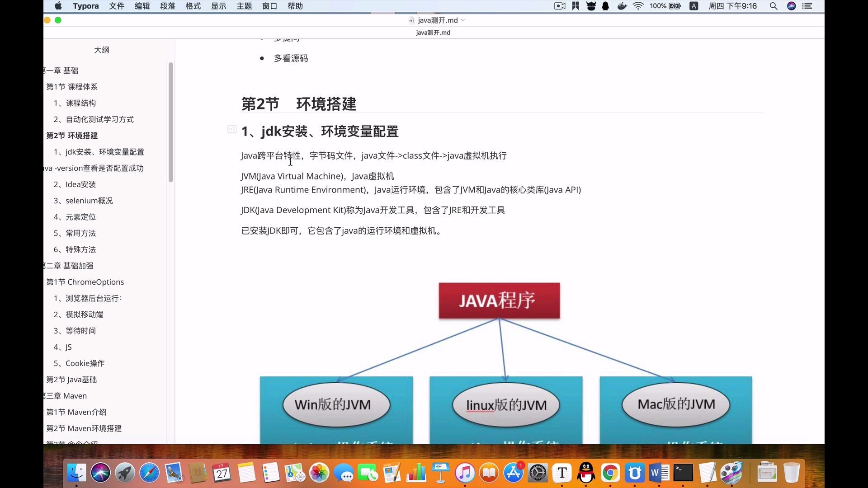This screenshot has width=868, height=488.
Task: Open the 主题 menu in Typora
Action: point(244,6)
